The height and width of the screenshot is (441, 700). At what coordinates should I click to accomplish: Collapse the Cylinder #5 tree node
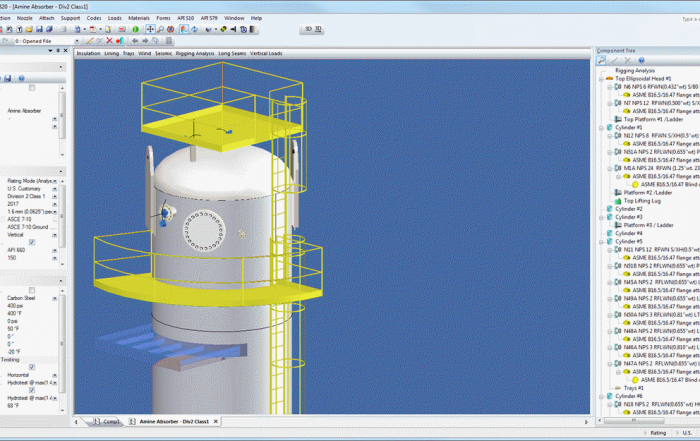tap(602, 241)
